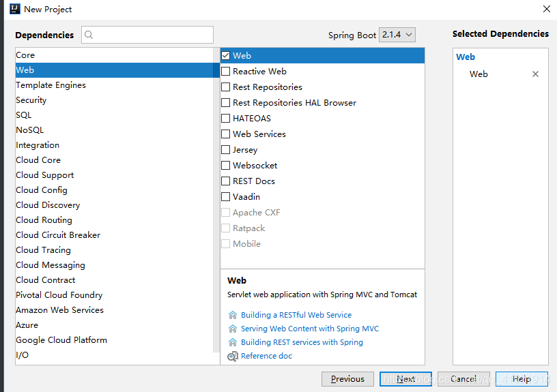Check the Rest Repositories option
The height and width of the screenshot is (392, 557).
point(225,87)
